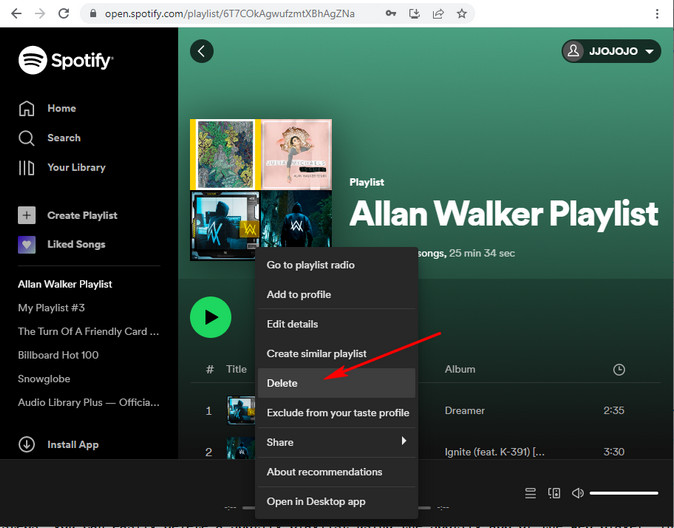
Task: Click the 2:35 track duration
Action: (x=614, y=411)
